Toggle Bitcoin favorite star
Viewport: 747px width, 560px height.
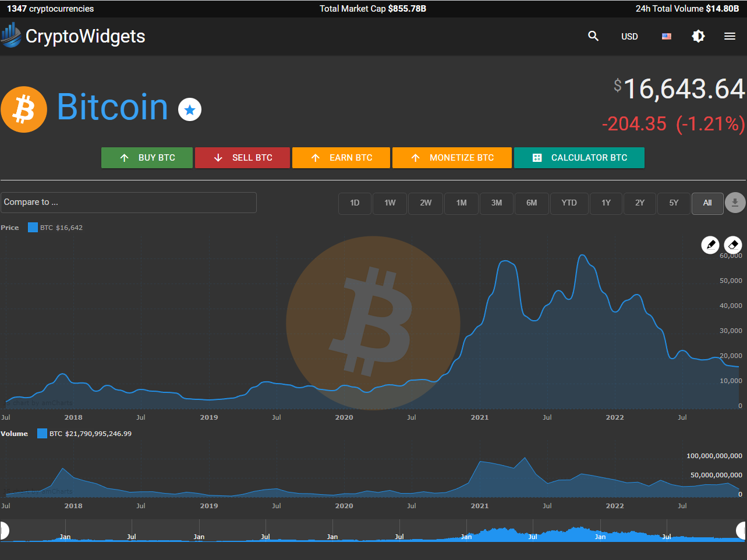[x=189, y=109]
